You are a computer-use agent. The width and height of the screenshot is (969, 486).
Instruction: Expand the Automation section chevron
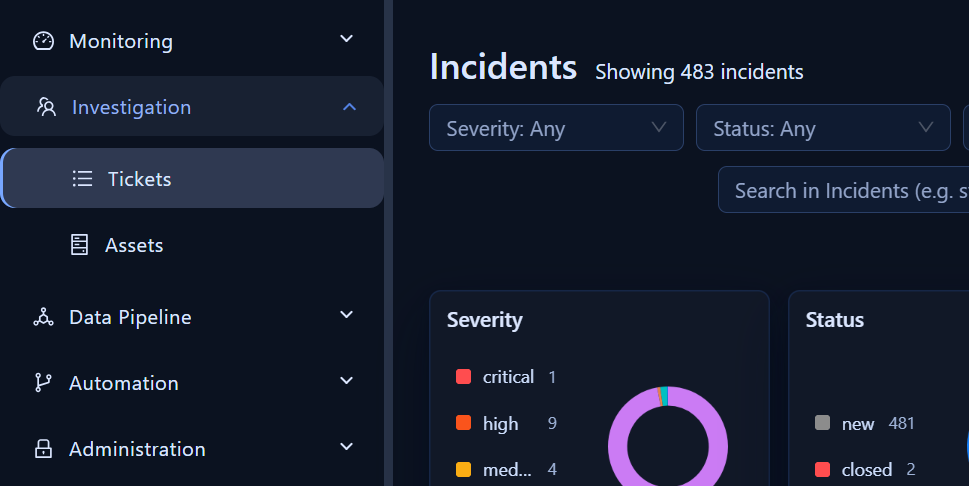coord(347,381)
